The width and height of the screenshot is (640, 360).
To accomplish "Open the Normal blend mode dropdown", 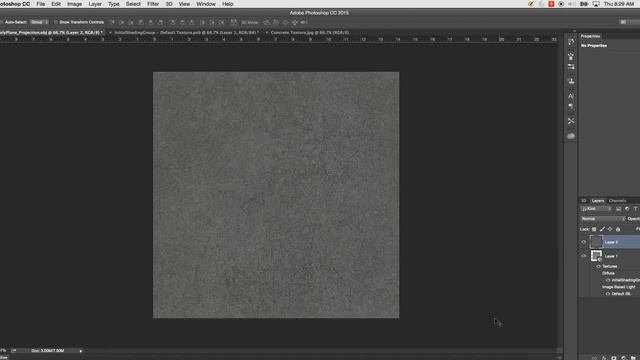I will pyautogui.click(x=602, y=219).
